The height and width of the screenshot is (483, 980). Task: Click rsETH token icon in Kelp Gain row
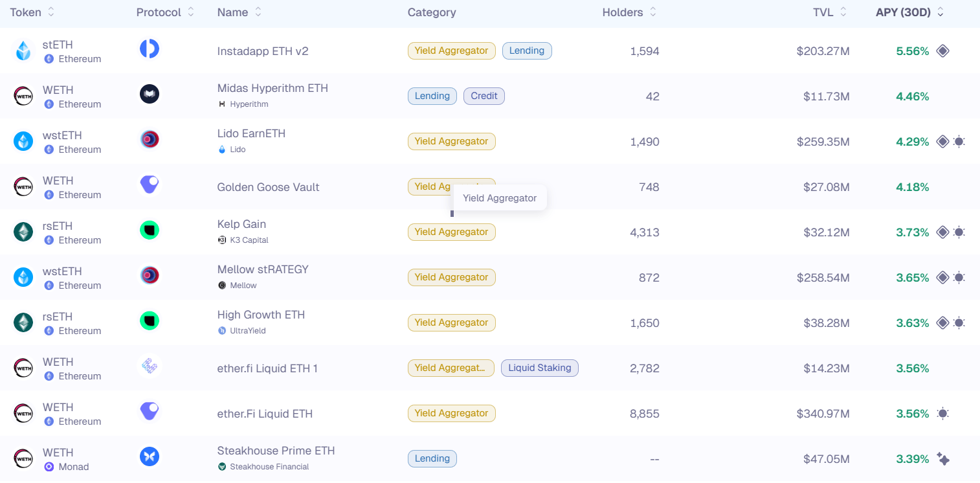[x=23, y=232]
